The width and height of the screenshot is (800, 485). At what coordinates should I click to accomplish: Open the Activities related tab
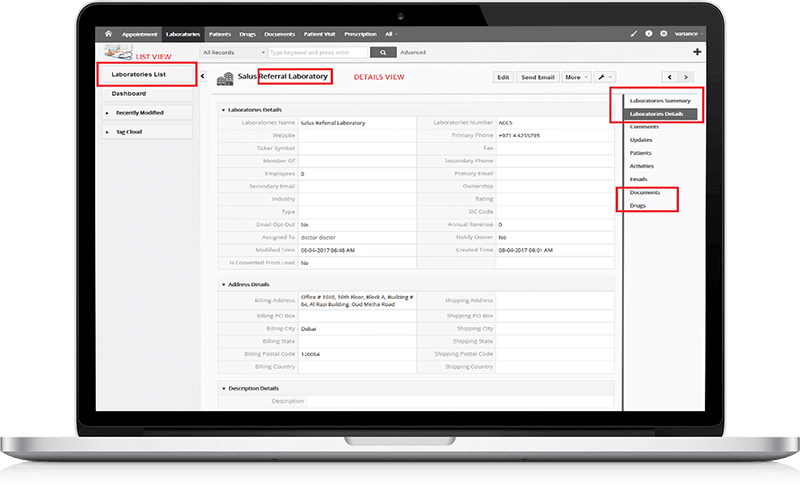coord(641,166)
